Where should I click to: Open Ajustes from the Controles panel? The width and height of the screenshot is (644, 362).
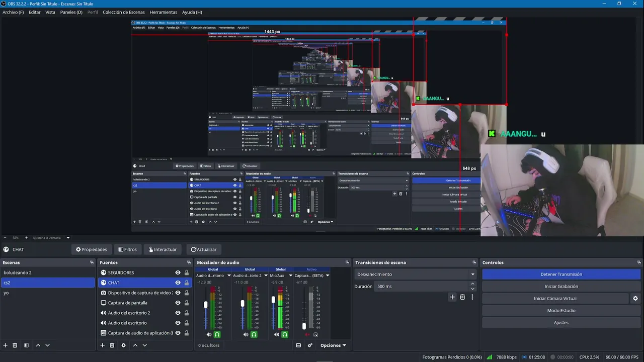[x=561, y=323]
